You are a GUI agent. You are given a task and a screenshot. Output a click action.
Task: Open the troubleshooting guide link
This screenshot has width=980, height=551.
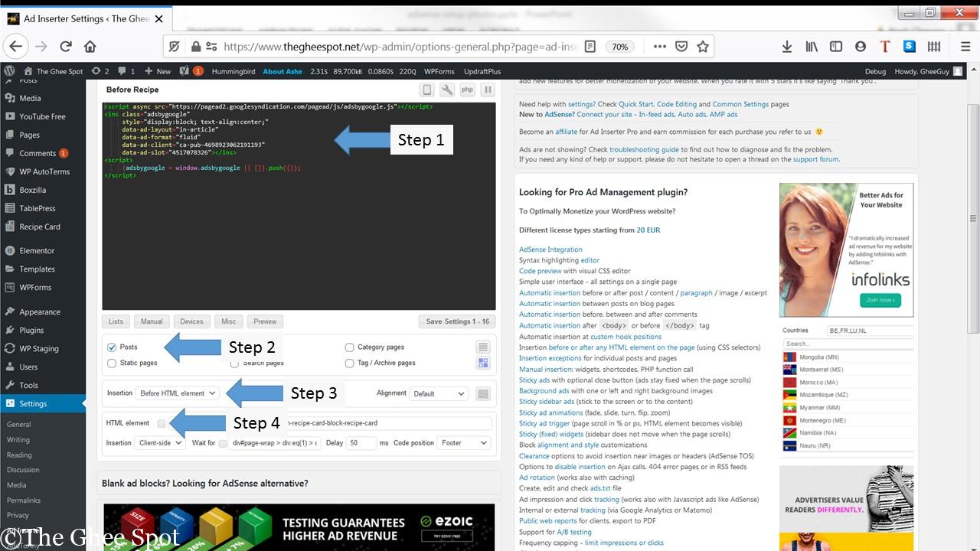coord(644,150)
